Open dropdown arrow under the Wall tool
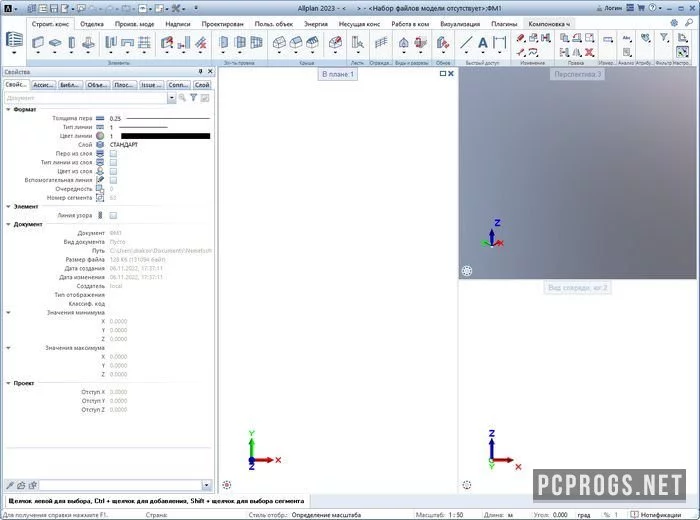 point(38,53)
